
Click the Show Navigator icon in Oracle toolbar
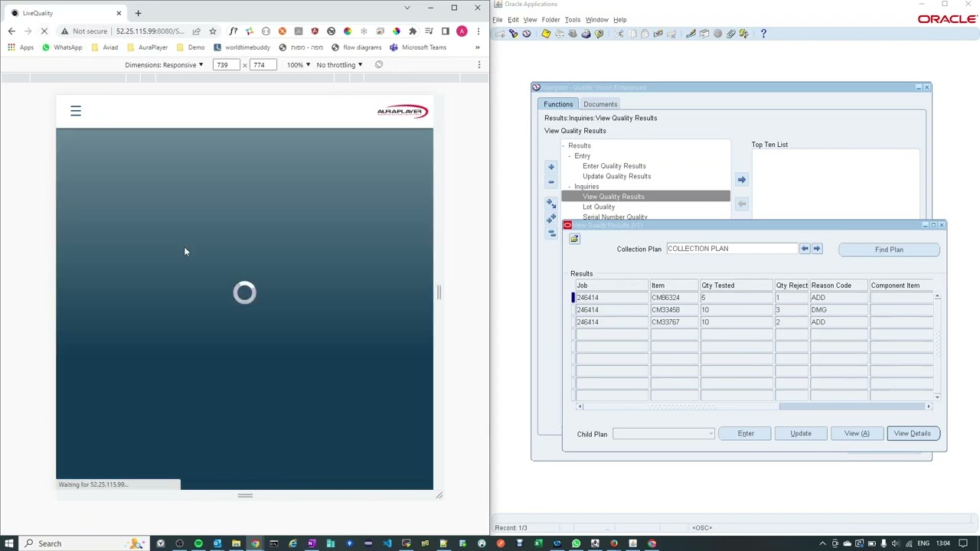click(527, 34)
